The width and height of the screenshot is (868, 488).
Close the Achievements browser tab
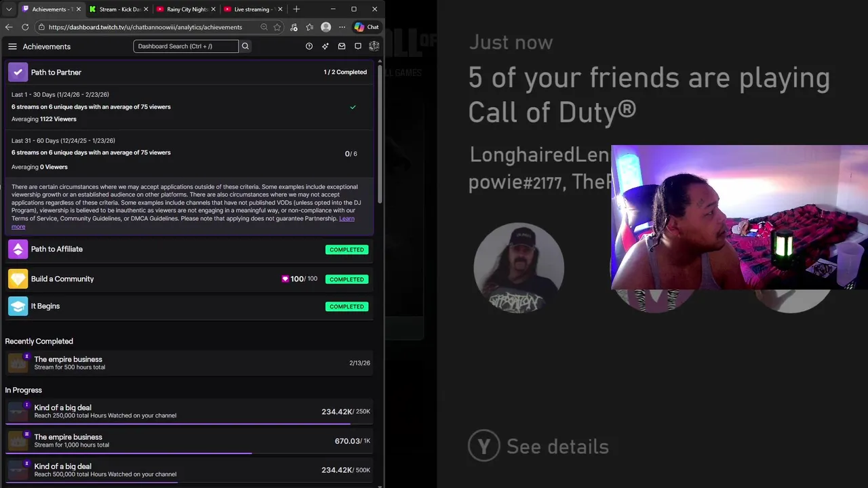78,9
